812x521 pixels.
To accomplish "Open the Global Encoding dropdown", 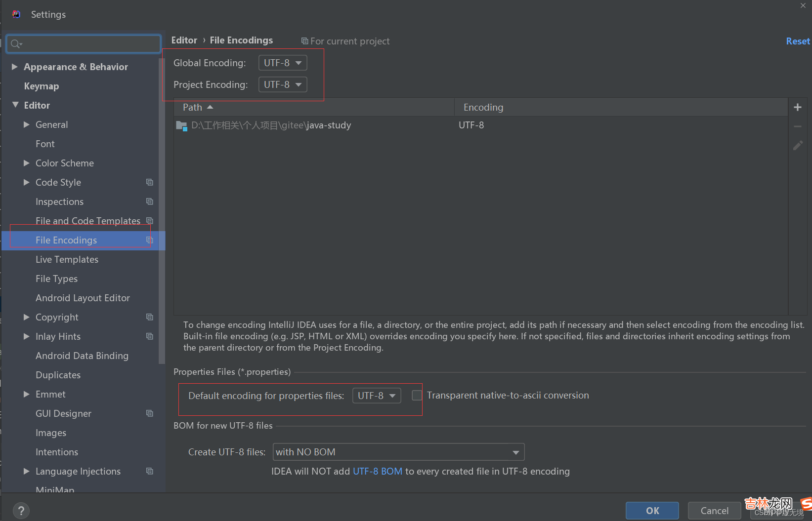I will 283,63.
